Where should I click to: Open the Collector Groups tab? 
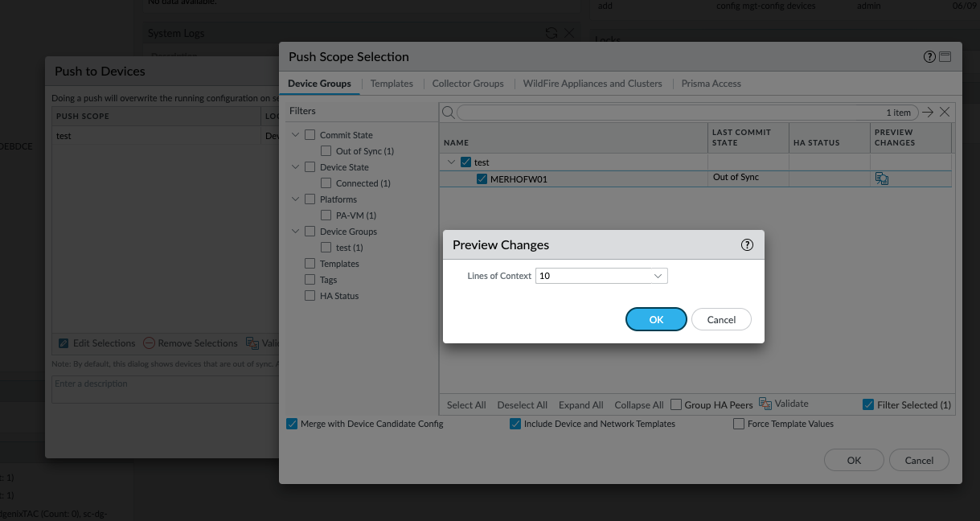coord(468,84)
